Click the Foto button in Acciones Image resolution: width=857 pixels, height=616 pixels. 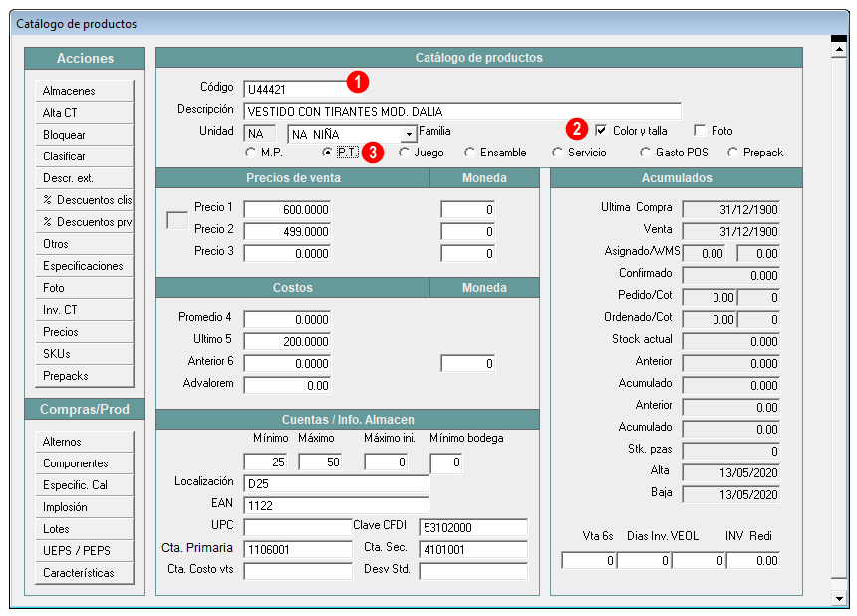[84, 287]
